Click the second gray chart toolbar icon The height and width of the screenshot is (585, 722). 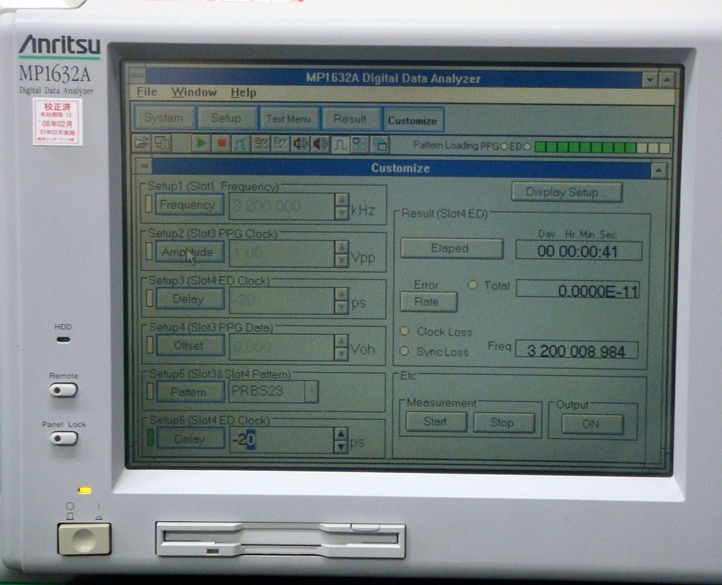click(280, 144)
